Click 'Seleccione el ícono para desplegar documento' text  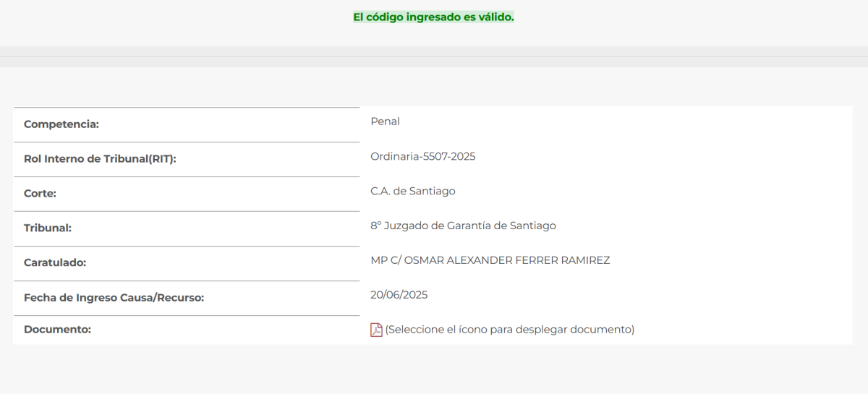pos(509,330)
